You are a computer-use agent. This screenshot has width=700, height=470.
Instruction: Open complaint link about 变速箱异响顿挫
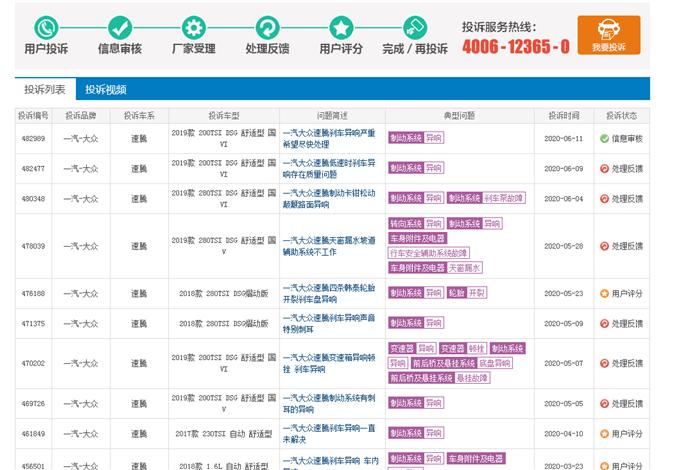(x=329, y=363)
